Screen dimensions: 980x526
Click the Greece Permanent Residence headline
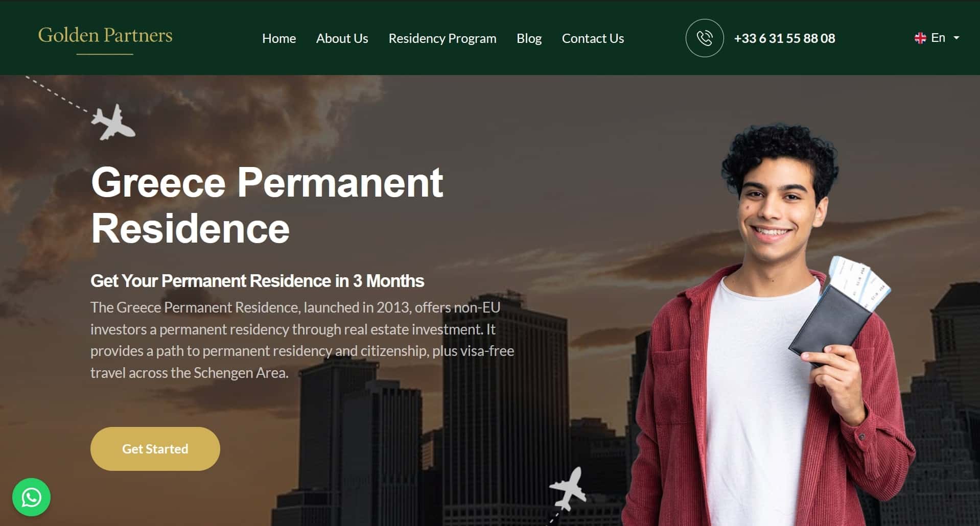[267, 205]
